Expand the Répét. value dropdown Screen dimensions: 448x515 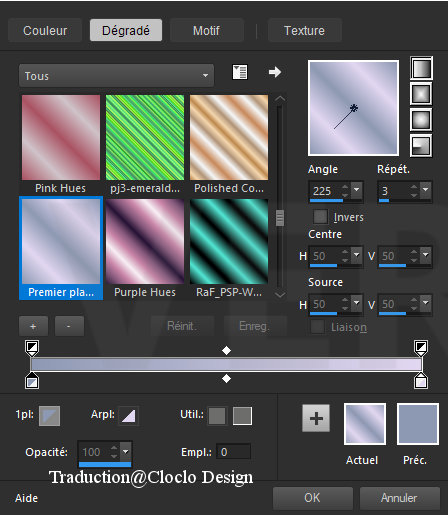point(425,190)
